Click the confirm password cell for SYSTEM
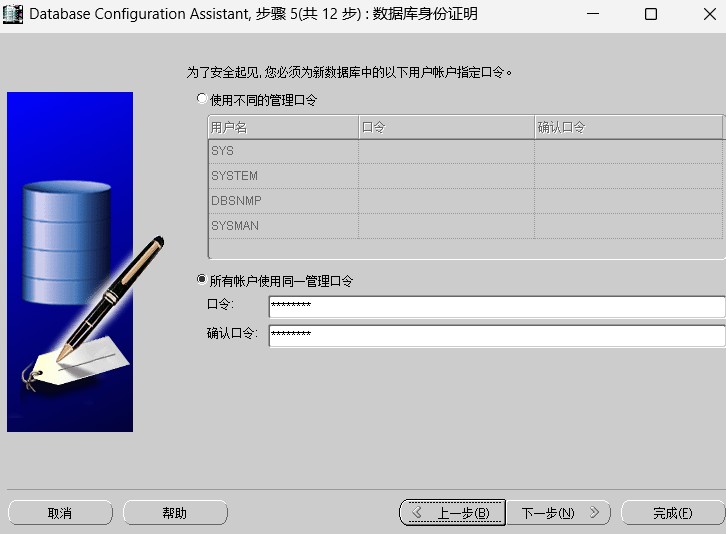The image size is (726, 534). pos(628,176)
